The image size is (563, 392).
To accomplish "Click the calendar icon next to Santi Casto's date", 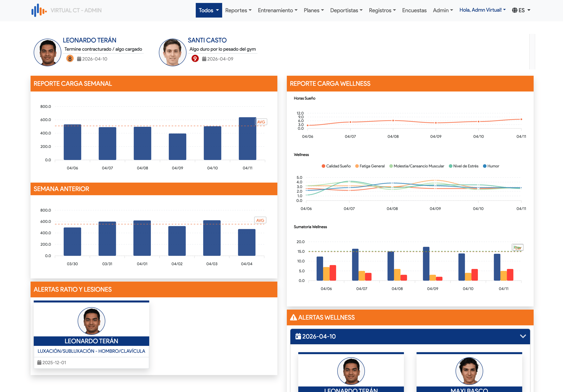I will point(204,59).
